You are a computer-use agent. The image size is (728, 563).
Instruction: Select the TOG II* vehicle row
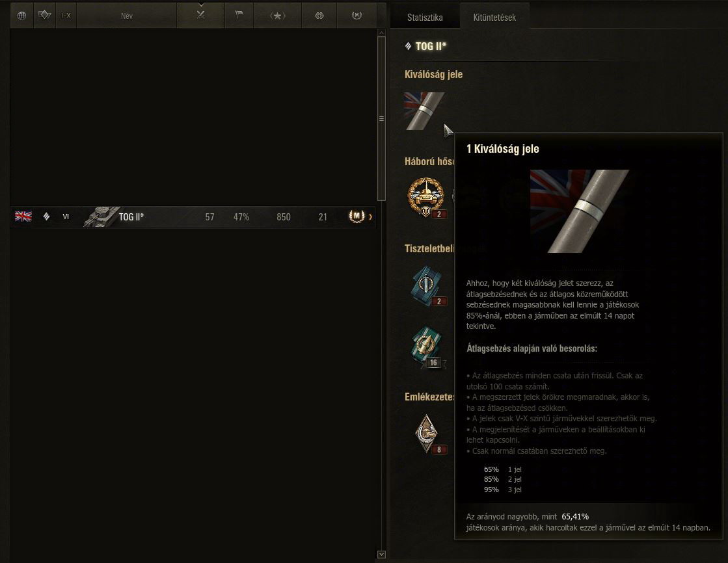point(193,216)
